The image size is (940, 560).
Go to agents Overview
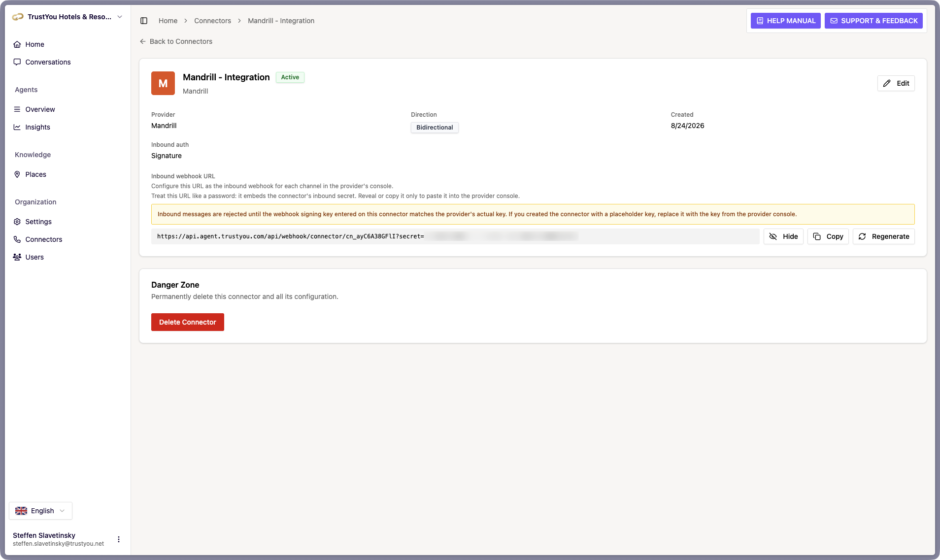[x=40, y=109]
